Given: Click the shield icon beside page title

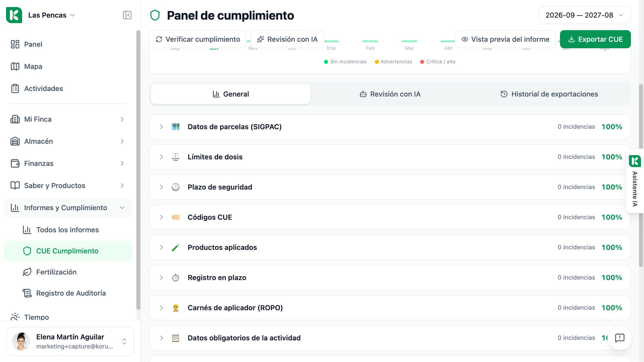Looking at the screenshot, I should 155,15.
